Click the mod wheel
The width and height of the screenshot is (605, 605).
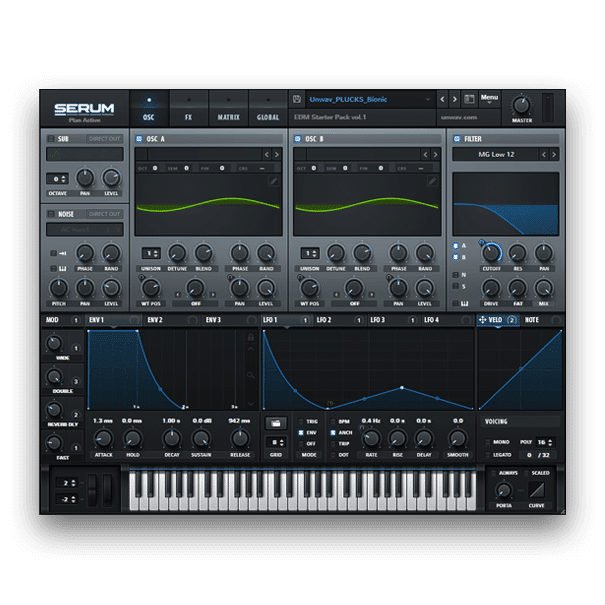tap(107, 489)
